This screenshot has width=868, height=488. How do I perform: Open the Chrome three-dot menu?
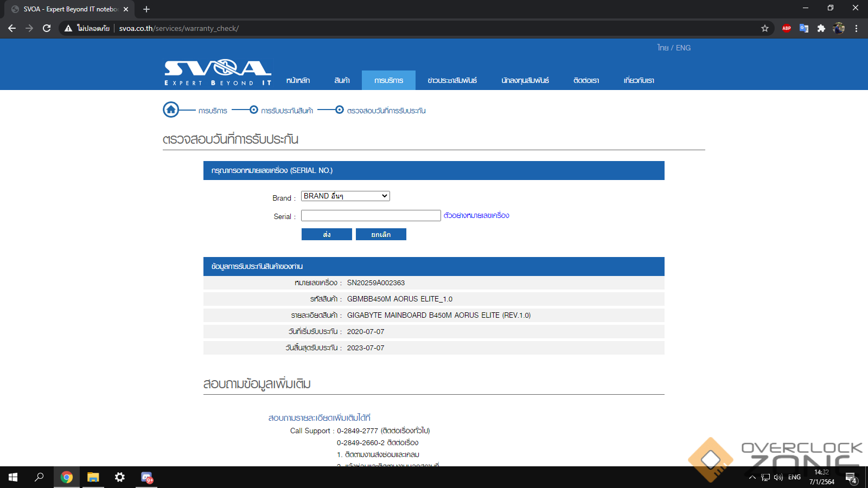click(857, 28)
